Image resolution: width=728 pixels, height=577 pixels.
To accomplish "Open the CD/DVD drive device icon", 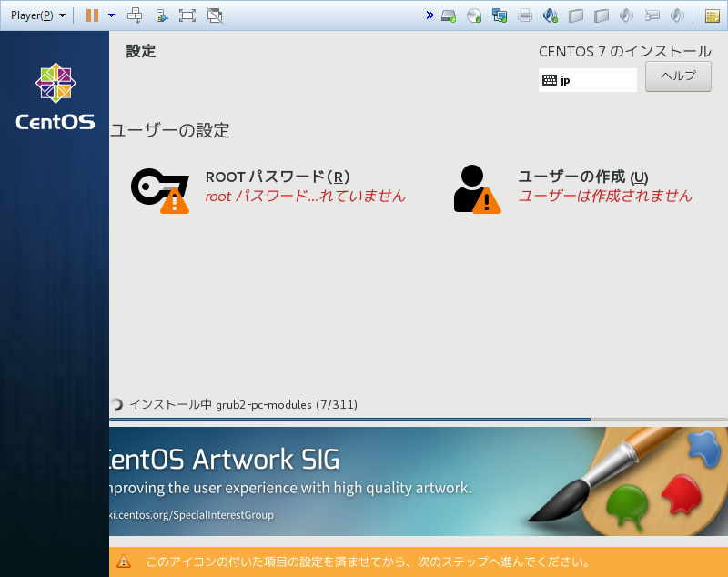I will [x=474, y=15].
